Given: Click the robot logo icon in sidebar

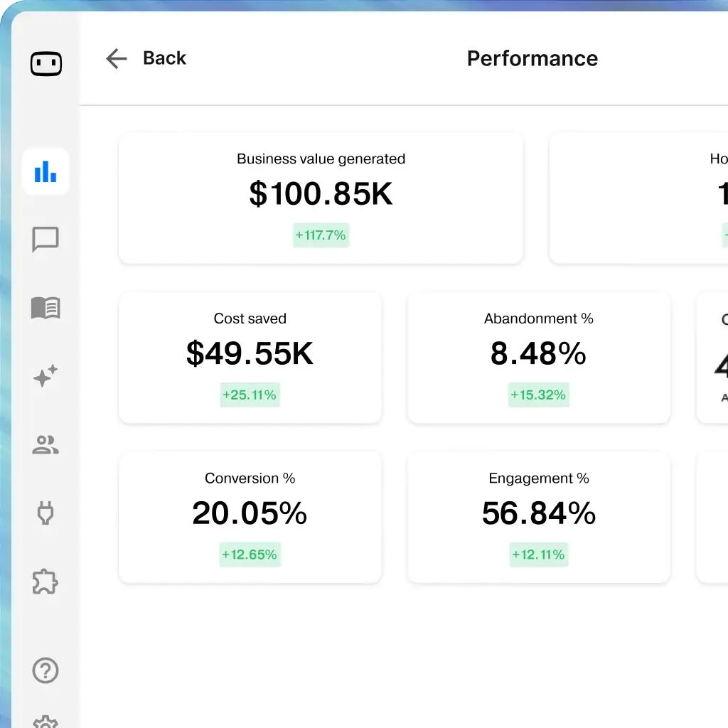Looking at the screenshot, I should click(x=45, y=64).
